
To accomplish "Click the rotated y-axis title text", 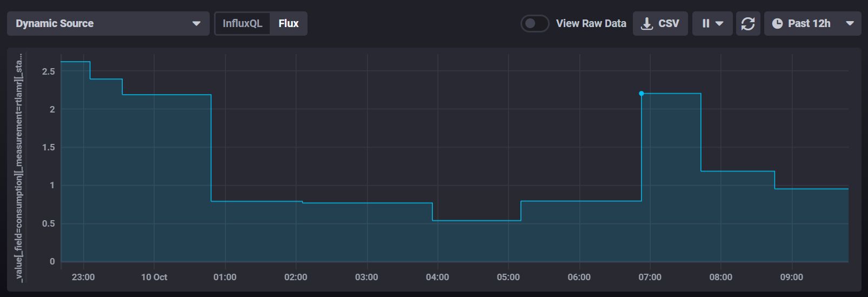I will coord(19,168).
